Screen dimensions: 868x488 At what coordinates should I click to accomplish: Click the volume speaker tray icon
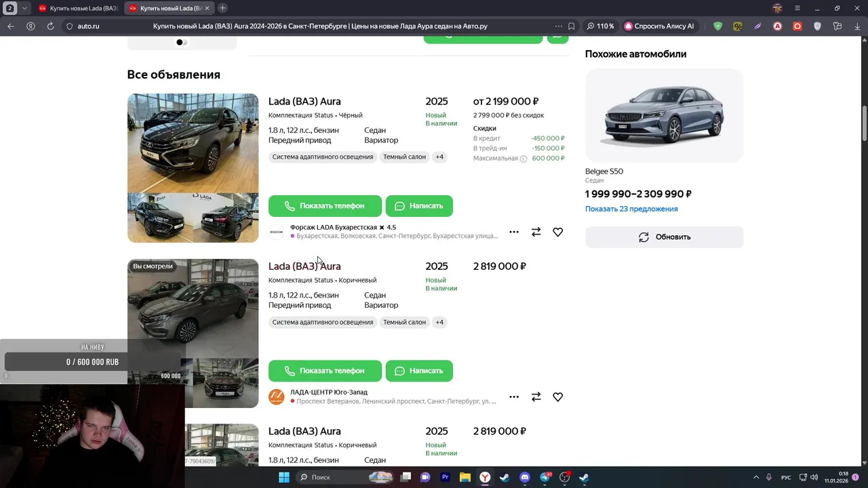point(814,477)
